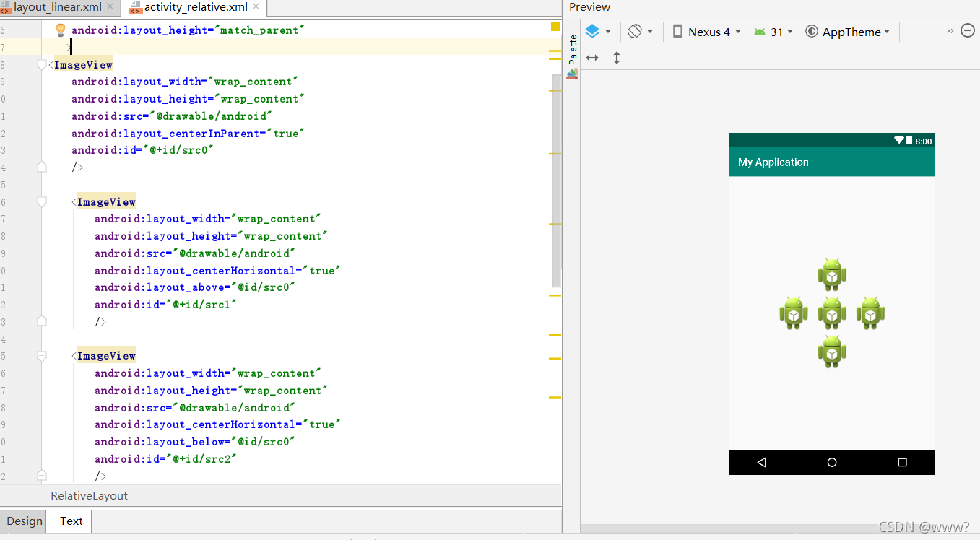Viewport: 980px width, 540px height.
Task: Open the AppTheme dropdown
Action: (848, 32)
